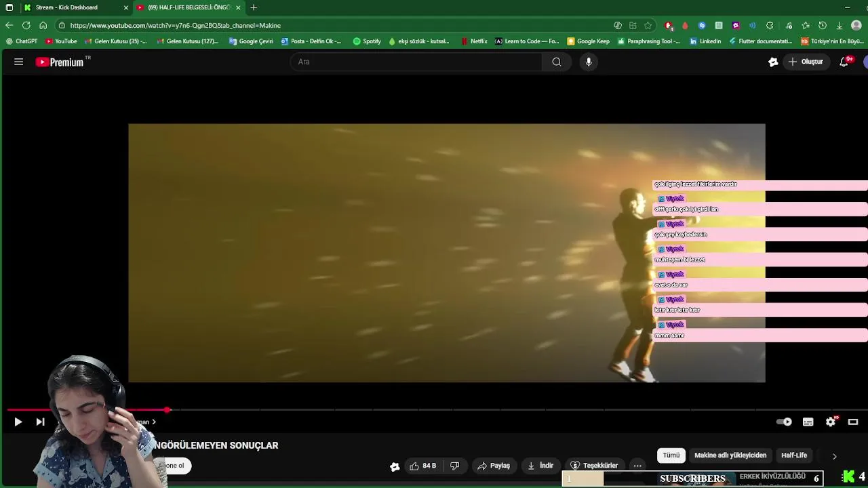Open the browser profile avatar

[856, 25]
